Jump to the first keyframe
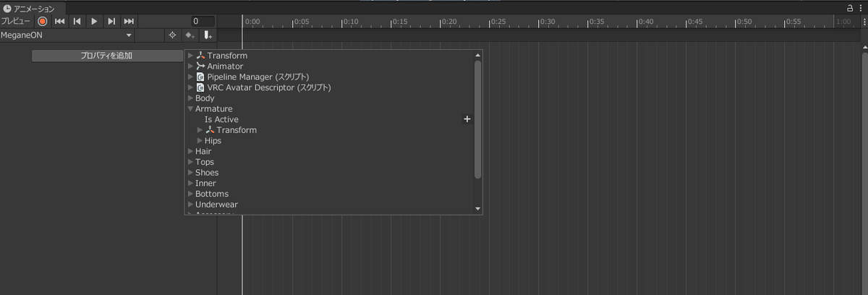Screen dimensions: 868x295 click(60, 22)
